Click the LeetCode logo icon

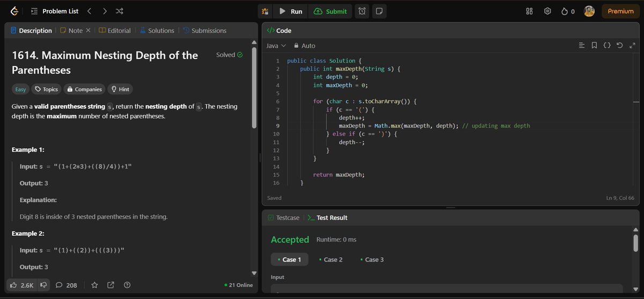(x=14, y=11)
